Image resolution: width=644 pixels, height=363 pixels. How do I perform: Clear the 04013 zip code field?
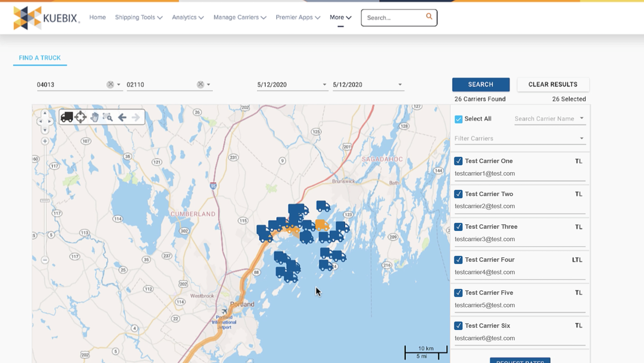click(x=110, y=84)
